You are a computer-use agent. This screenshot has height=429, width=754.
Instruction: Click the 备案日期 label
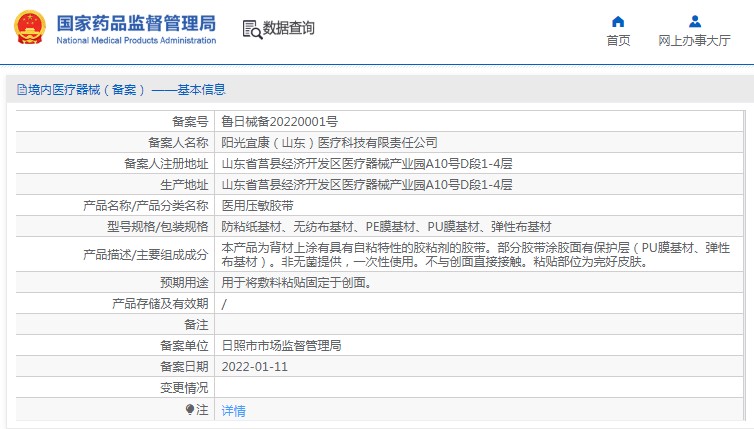coord(184,367)
